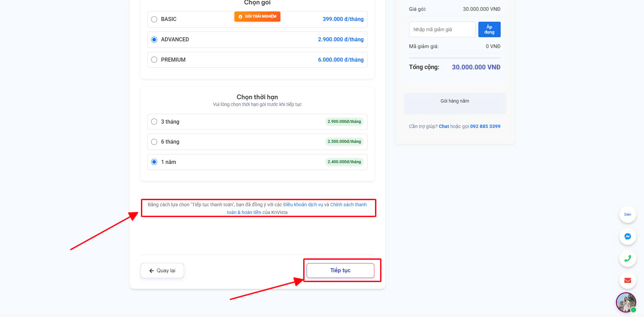Click the green phone call icon
This screenshot has width=644, height=319.
[x=627, y=258]
